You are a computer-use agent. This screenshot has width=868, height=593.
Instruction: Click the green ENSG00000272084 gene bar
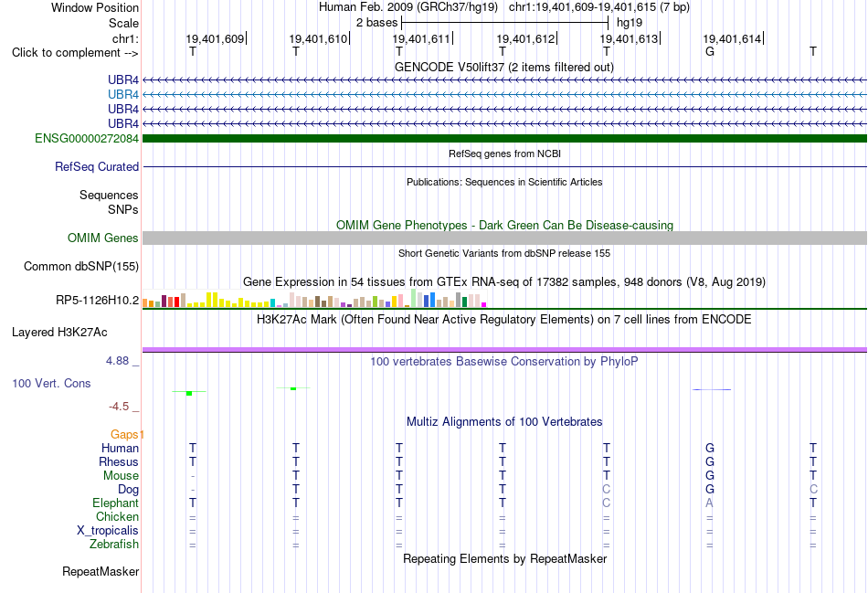pyautogui.click(x=504, y=138)
